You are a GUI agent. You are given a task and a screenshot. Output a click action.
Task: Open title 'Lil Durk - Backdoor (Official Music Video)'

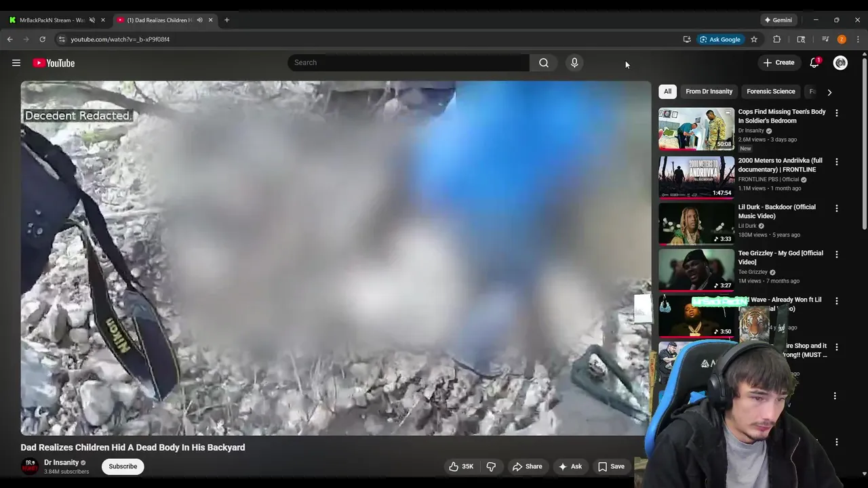[x=777, y=211]
